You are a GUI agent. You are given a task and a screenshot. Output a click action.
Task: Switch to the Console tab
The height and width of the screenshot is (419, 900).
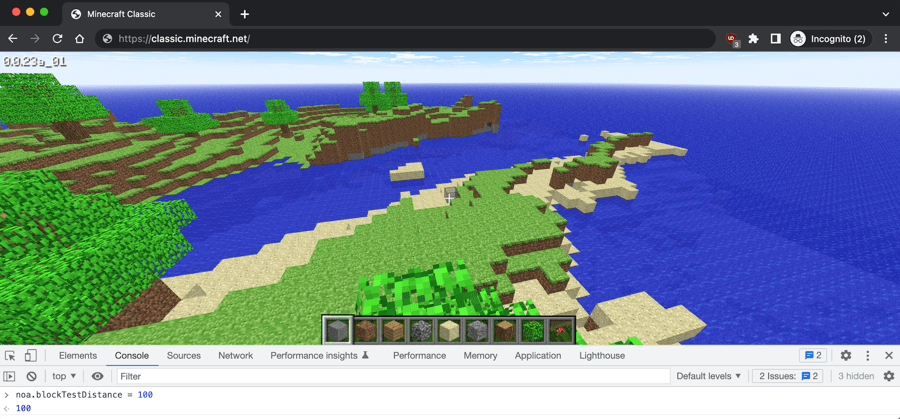pos(132,356)
